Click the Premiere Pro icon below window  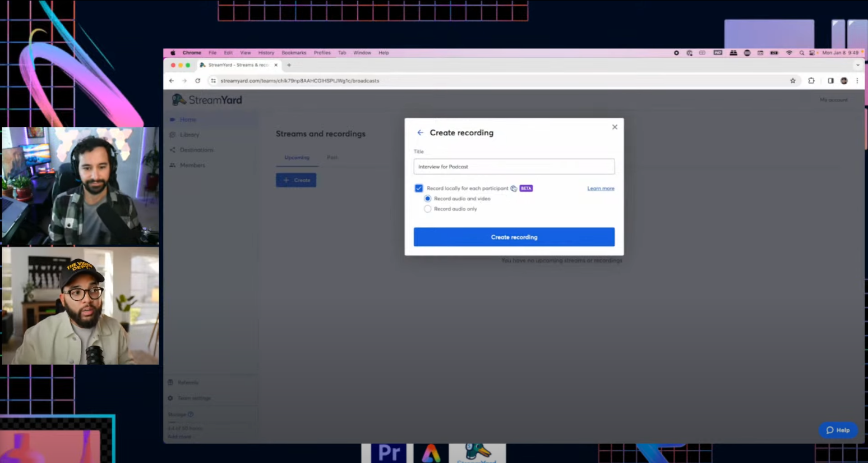pos(389,452)
